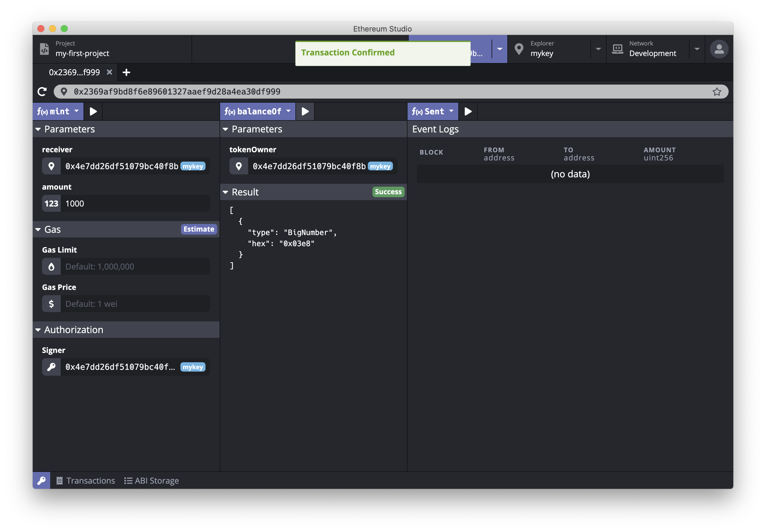The image size is (766, 532).
Task: Open the keypair manager key icon
Action: [41, 480]
